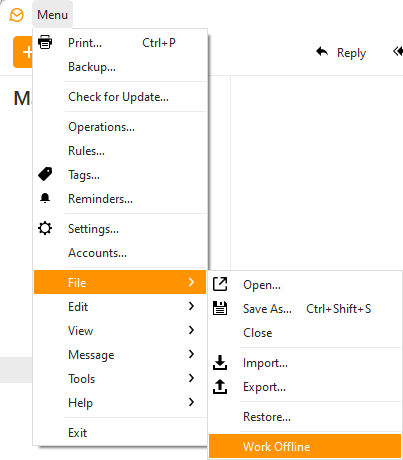Expand the View submenu arrow
This screenshot has height=460, width=403.
191,330
